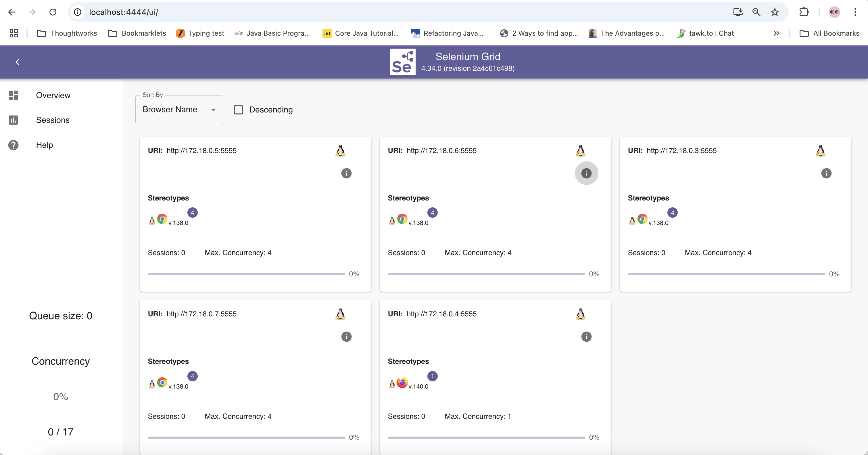Open the Sort By Browser Name dropdown
The height and width of the screenshot is (455, 868).
point(179,110)
